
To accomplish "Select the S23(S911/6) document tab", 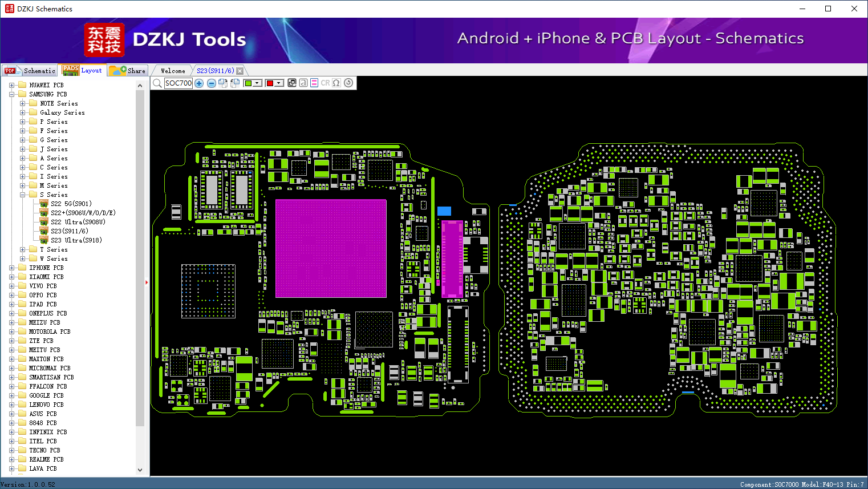I will point(216,71).
